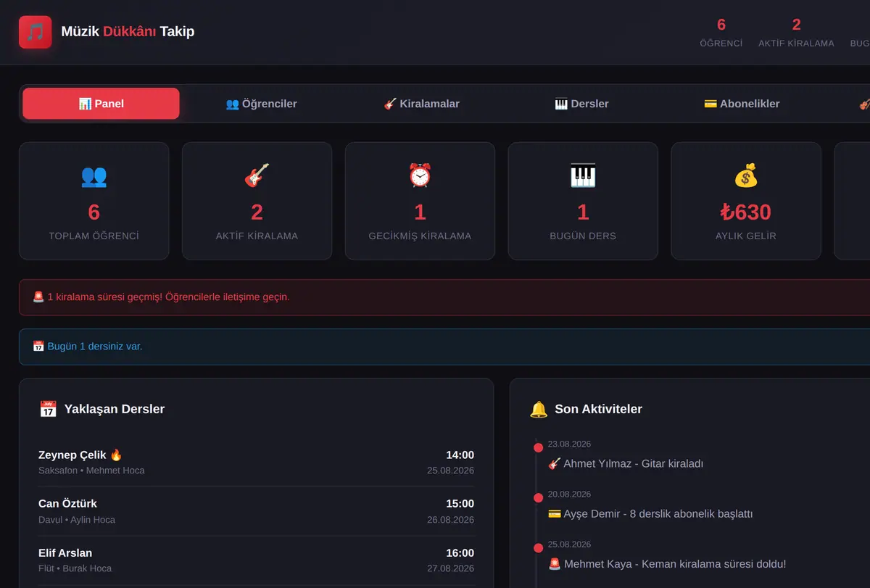Open the Gecikmiş Kiralama stat card
This screenshot has height=588, width=870.
[x=420, y=201]
